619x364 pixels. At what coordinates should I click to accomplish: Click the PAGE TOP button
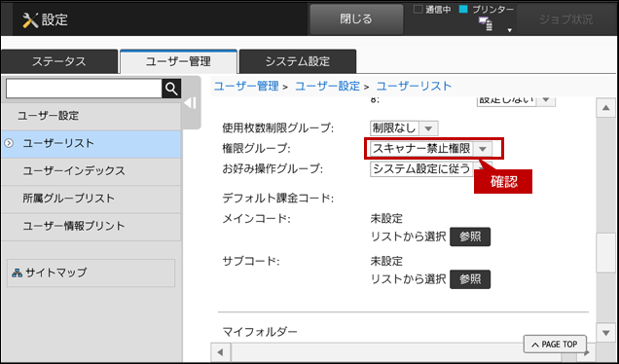555,345
